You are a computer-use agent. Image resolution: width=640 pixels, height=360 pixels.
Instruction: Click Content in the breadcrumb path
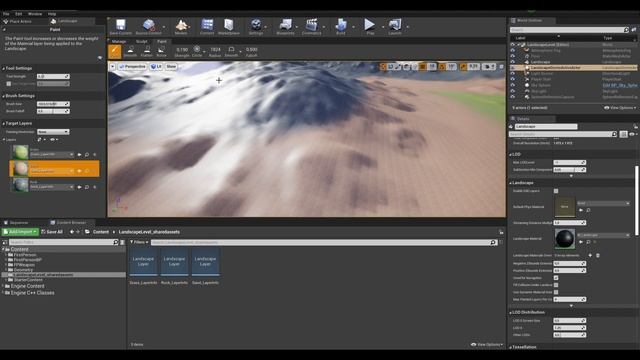(101, 232)
